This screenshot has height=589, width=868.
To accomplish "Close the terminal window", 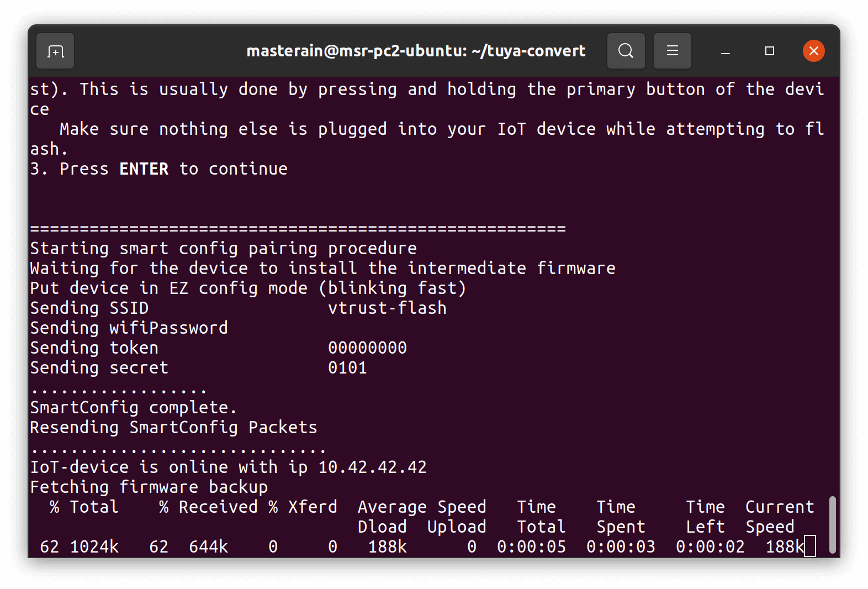I will click(x=813, y=51).
